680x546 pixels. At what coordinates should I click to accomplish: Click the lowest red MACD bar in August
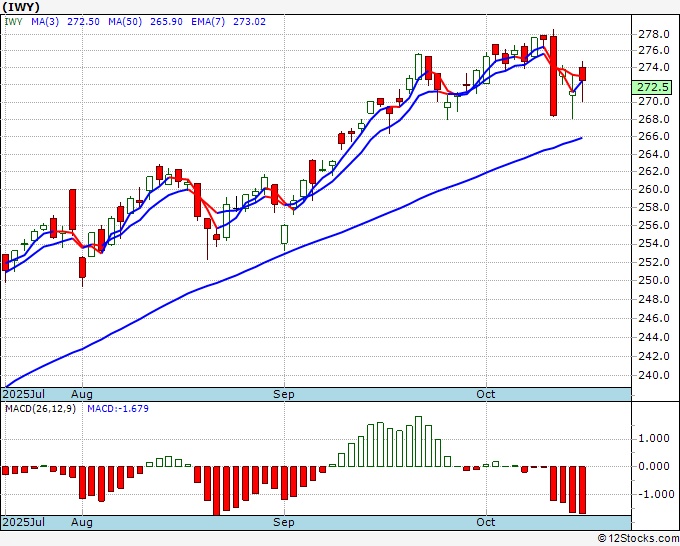click(216, 490)
